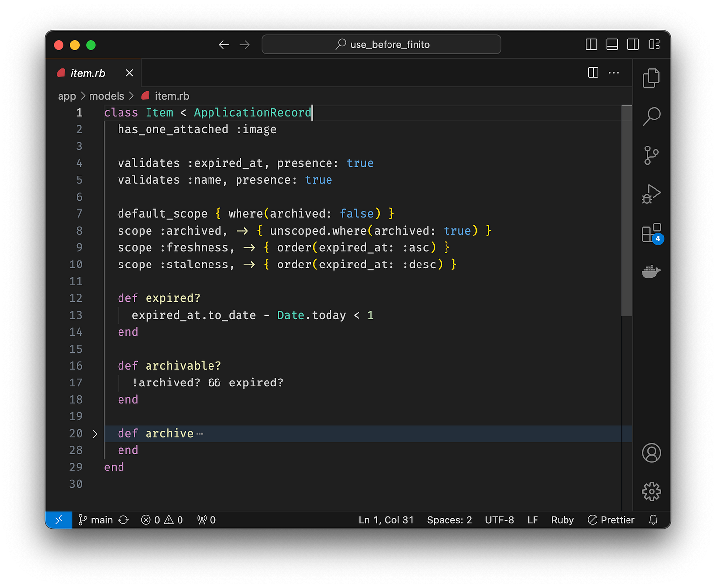Open the Source Control view
The width and height of the screenshot is (716, 588).
(651, 155)
